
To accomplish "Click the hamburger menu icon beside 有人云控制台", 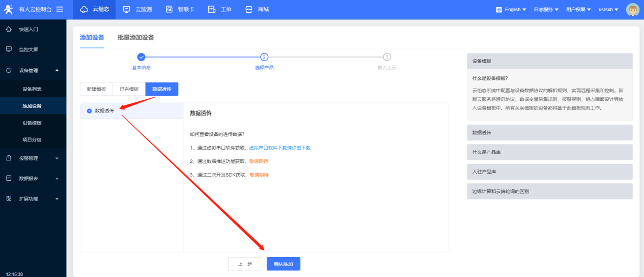I will pos(60,9).
